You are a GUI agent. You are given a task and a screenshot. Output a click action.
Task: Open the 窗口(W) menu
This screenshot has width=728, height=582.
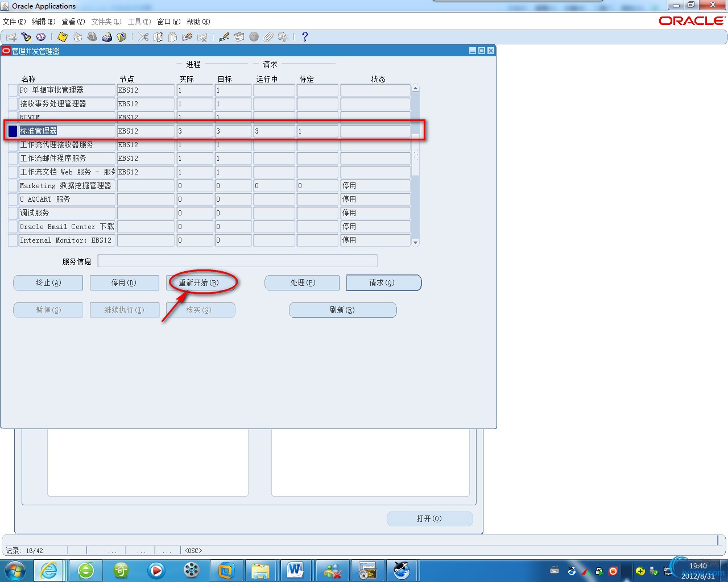coord(169,22)
